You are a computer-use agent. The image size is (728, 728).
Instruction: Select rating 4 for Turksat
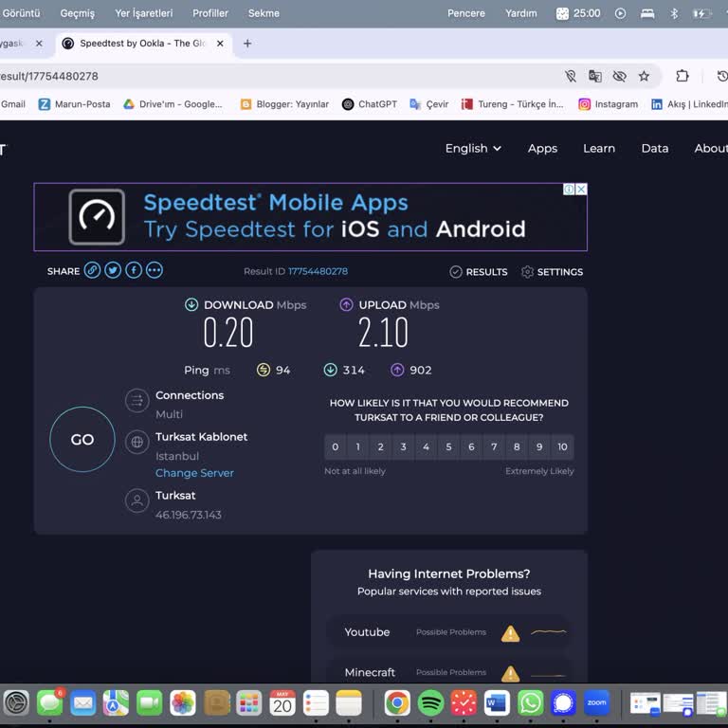[x=427, y=446]
